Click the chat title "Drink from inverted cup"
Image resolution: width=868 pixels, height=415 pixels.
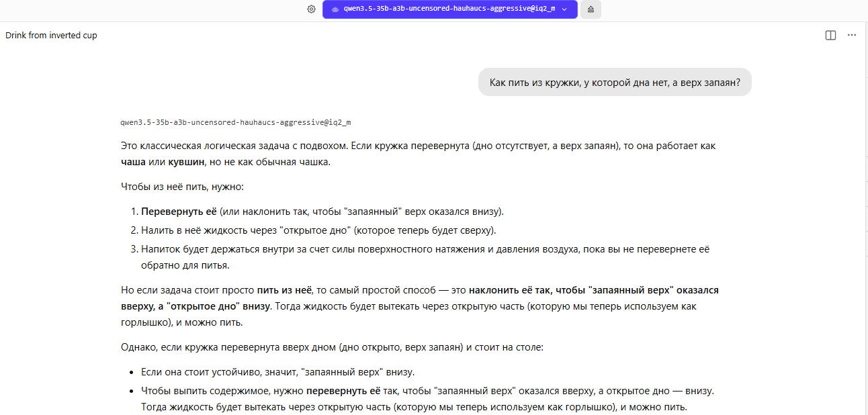tap(51, 36)
